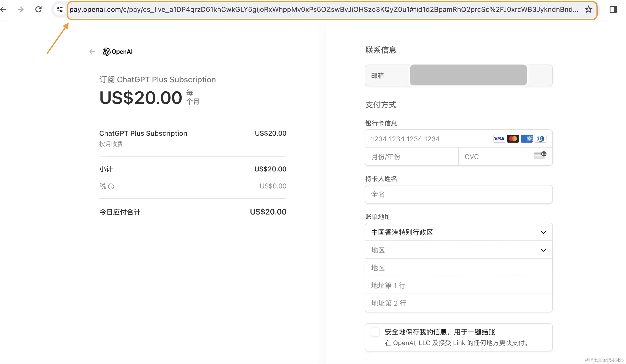Open the browser side panel icon

(613, 9)
